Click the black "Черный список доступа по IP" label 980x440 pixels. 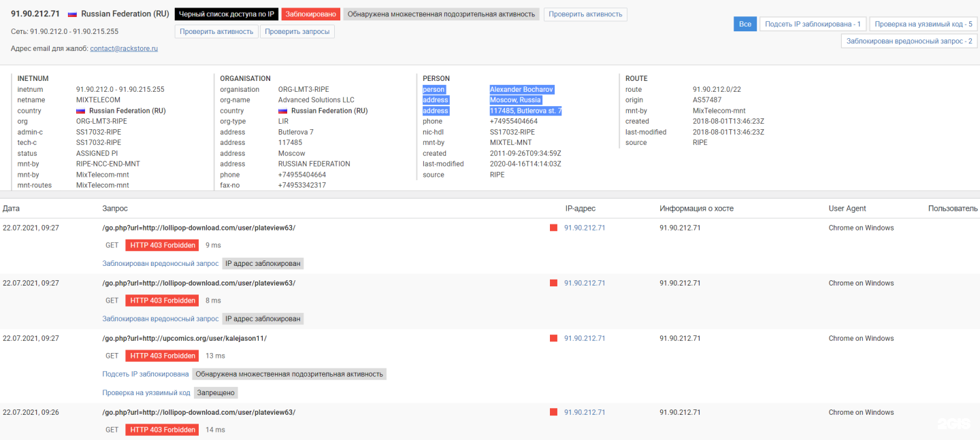coord(226,14)
